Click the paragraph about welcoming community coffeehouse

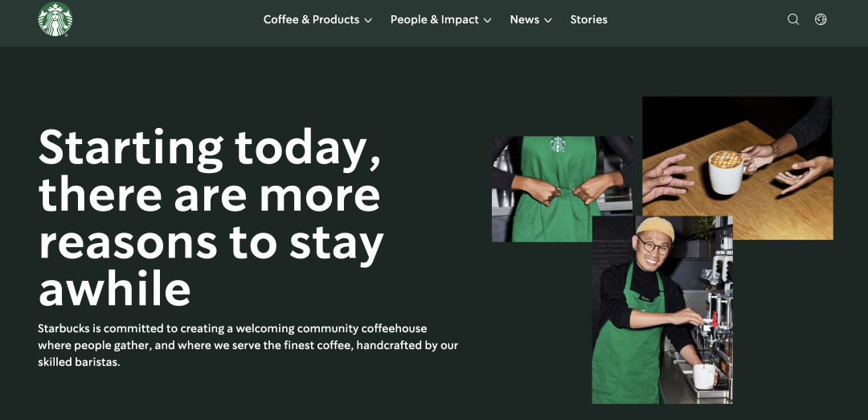click(248, 346)
